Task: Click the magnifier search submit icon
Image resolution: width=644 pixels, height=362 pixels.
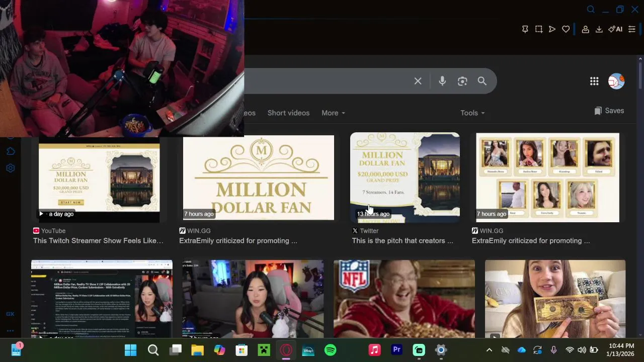Action: [482, 81]
